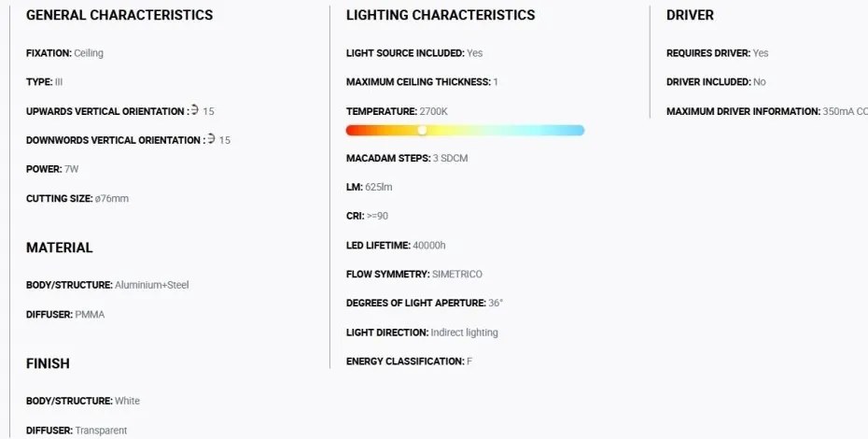This screenshot has width=868, height=439.
Task: Click the 350mA maximum driver information text
Action: pos(845,111)
